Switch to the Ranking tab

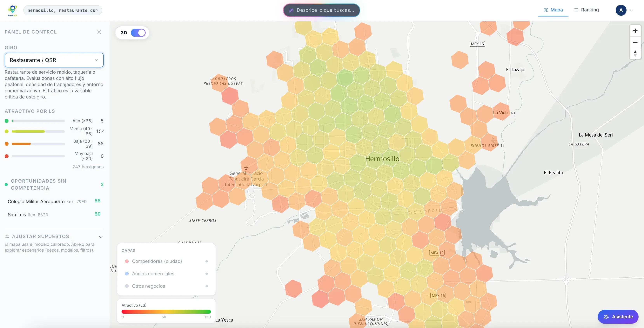pos(586,10)
